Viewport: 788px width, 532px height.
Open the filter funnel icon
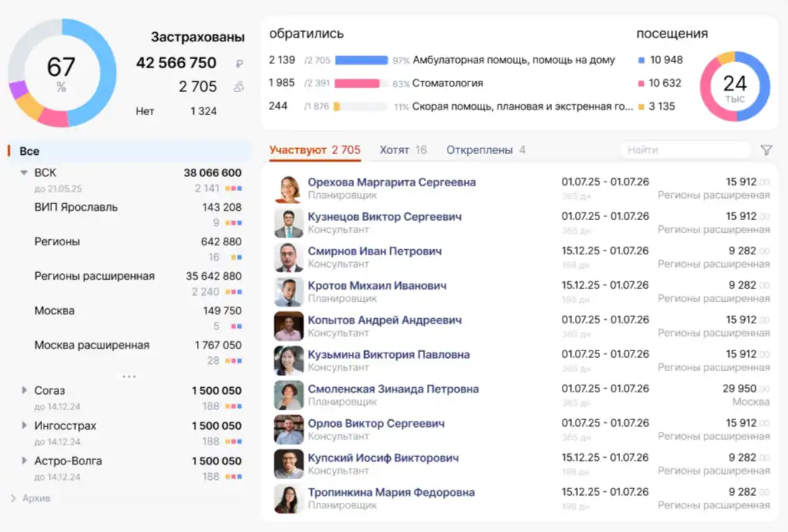pyautogui.click(x=766, y=150)
